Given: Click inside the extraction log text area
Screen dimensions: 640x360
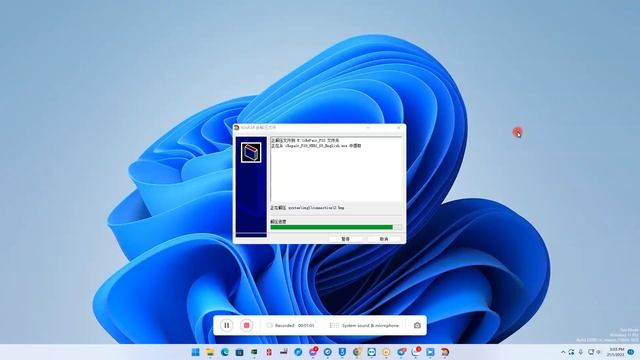Looking at the screenshot, I should [336, 169].
